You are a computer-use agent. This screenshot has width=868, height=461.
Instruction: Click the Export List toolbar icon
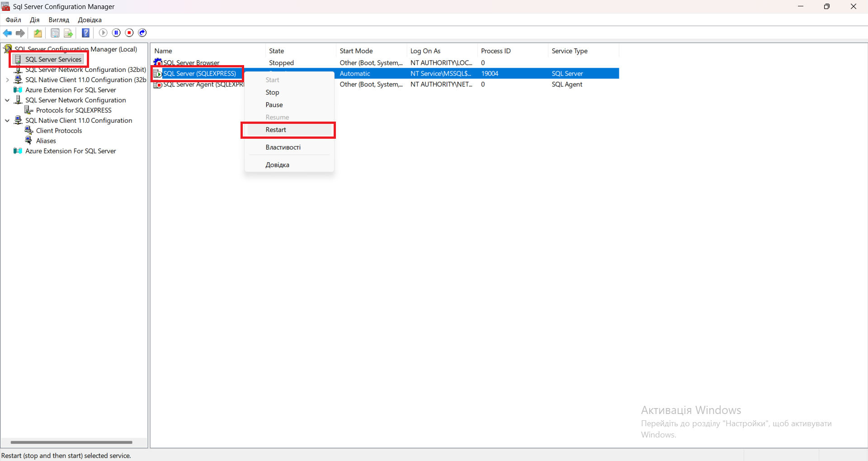[x=68, y=33]
